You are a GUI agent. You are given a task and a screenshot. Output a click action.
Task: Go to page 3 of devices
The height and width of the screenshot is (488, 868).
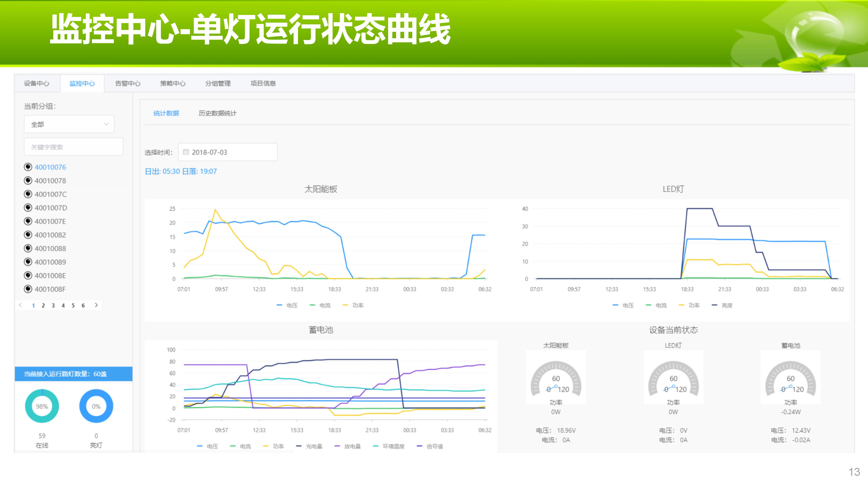click(53, 305)
